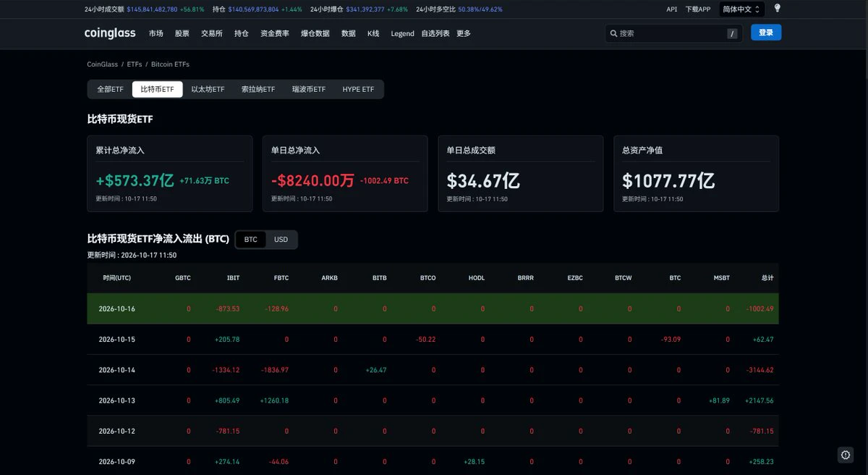The width and height of the screenshot is (868, 475).
Task: Click the slash shortcut key in search
Action: 732,33
